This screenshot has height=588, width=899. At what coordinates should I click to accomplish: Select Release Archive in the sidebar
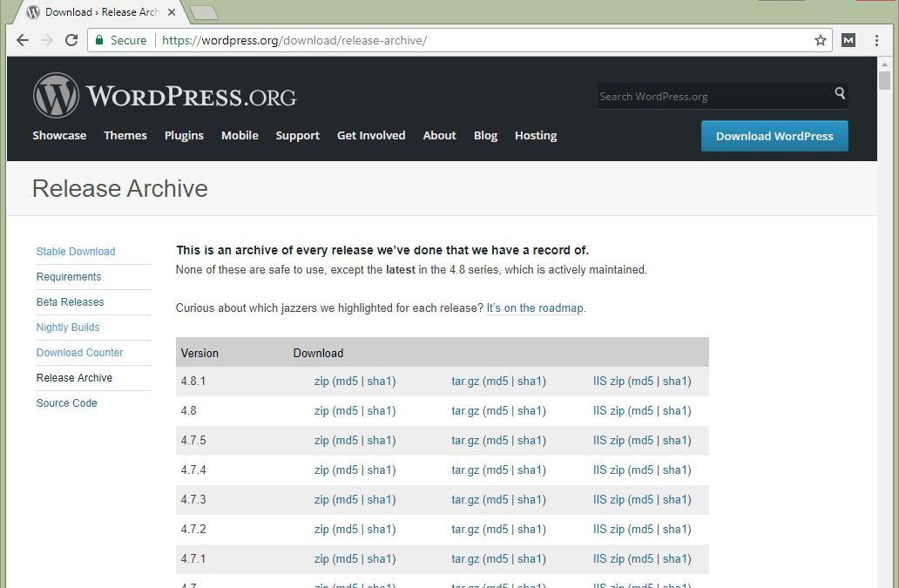pos(74,378)
